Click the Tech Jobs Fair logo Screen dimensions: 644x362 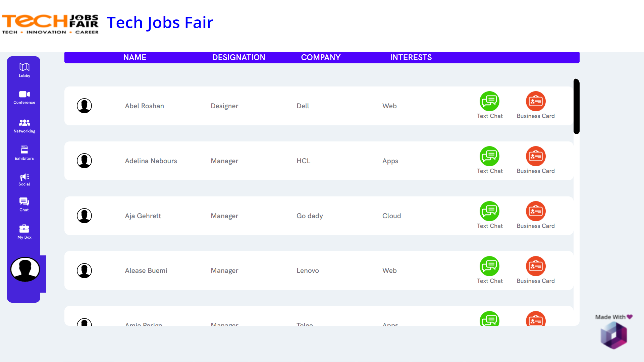pos(50,24)
